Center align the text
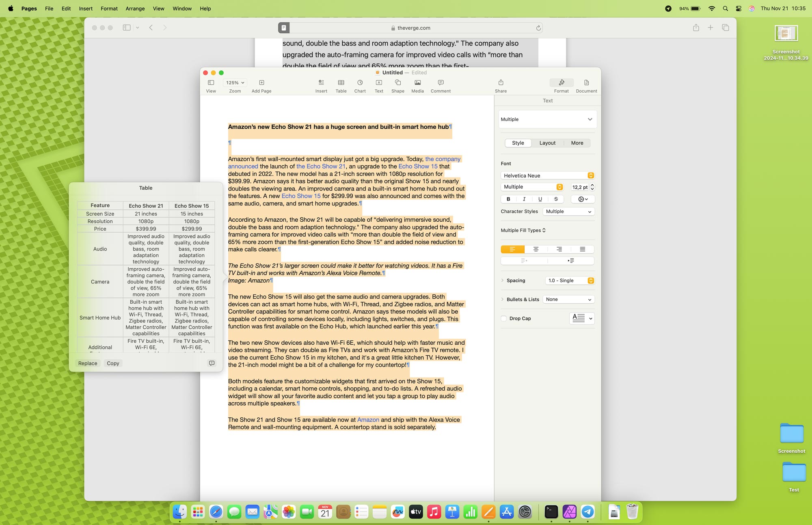Image resolution: width=812 pixels, height=525 pixels. (536, 249)
